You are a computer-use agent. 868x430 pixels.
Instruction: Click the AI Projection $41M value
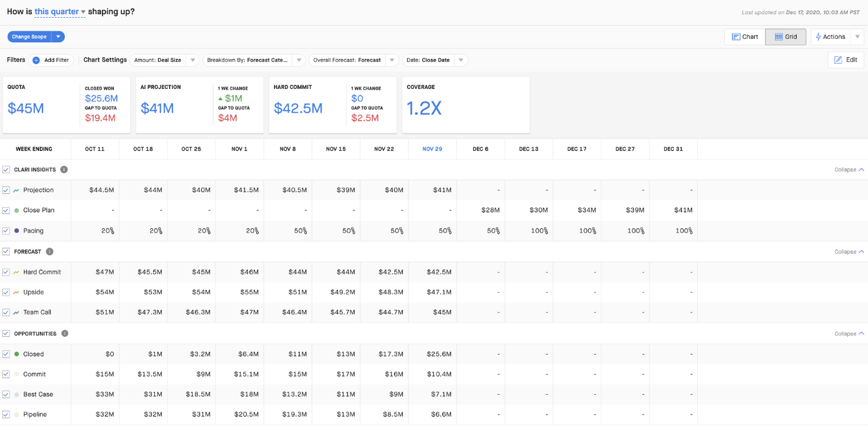click(x=157, y=108)
